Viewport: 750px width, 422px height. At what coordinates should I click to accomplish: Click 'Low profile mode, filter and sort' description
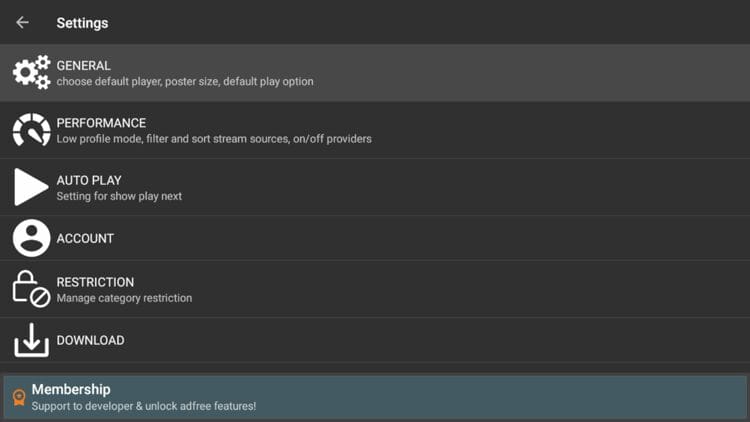[214, 139]
